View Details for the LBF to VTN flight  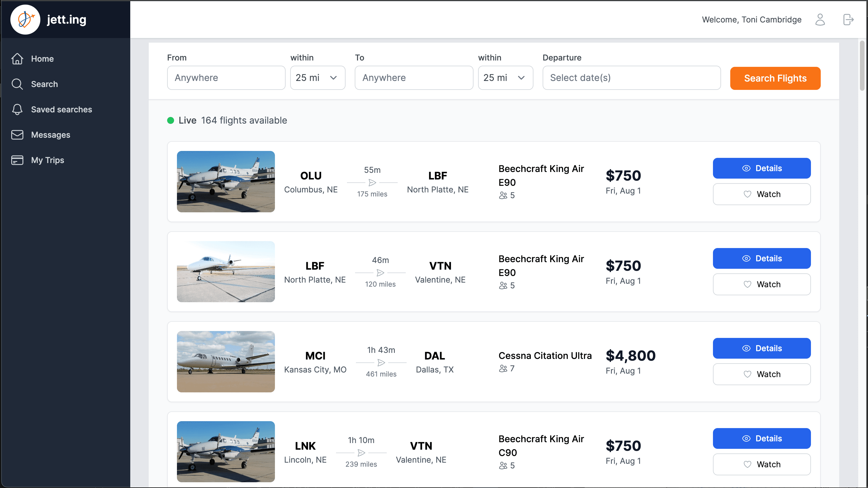pyautogui.click(x=762, y=258)
